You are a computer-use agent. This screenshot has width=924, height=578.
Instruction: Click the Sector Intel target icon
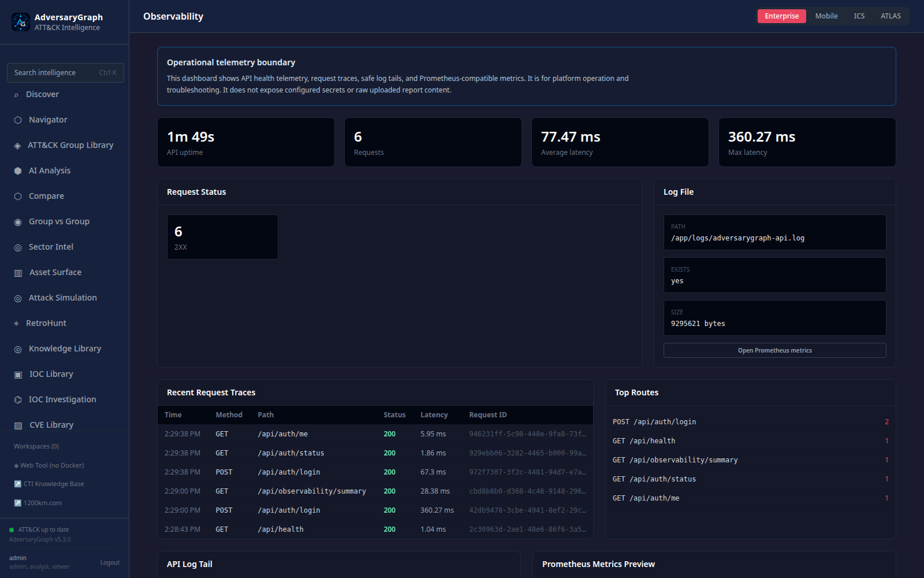[x=18, y=247]
